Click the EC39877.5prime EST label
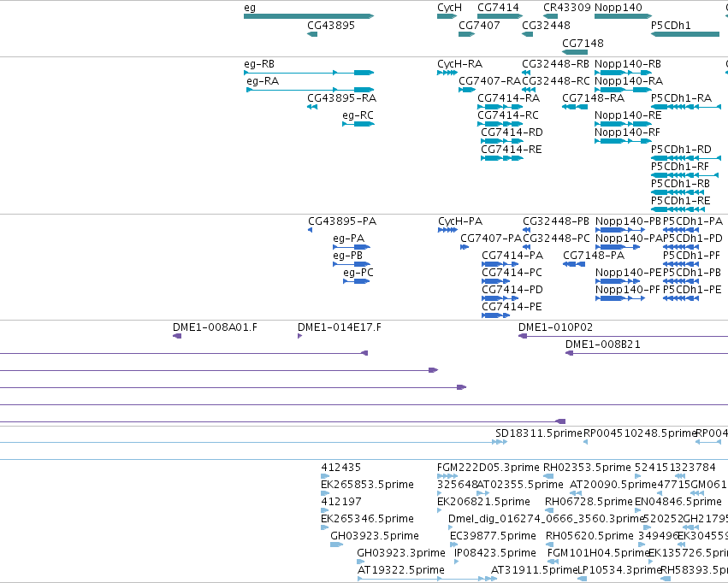Image resolution: width=728 pixels, height=583 pixels. pyautogui.click(x=493, y=536)
